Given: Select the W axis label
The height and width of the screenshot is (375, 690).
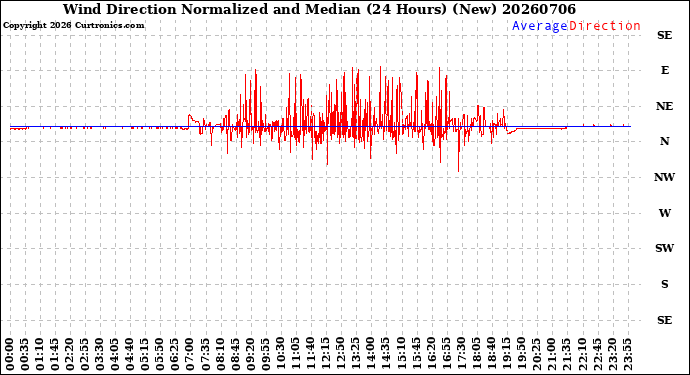Looking at the screenshot, I should point(664,213).
